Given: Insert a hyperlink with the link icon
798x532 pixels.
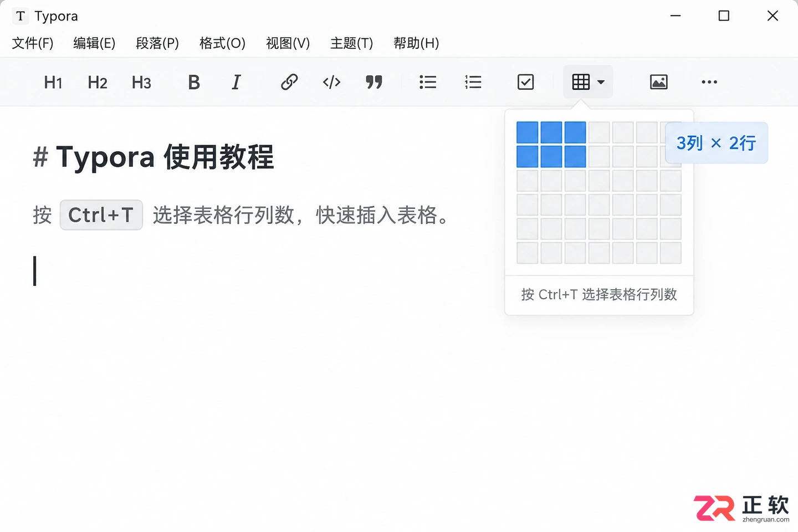Looking at the screenshot, I should tap(289, 82).
